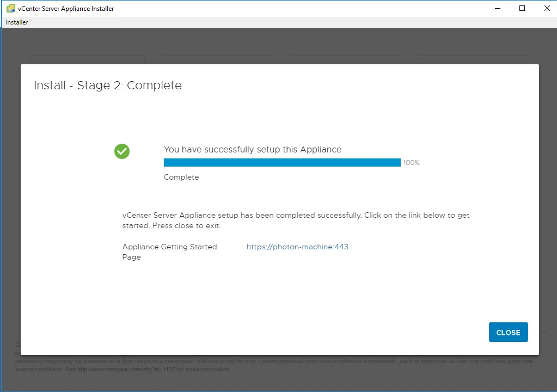This screenshot has width=557, height=392.
Task: Click 'You have successfully setup this Appliance' message
Action: coord(253,150)
